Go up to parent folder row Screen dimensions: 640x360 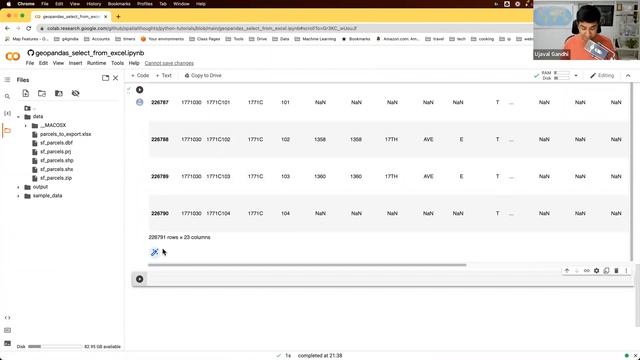point(29,108)
